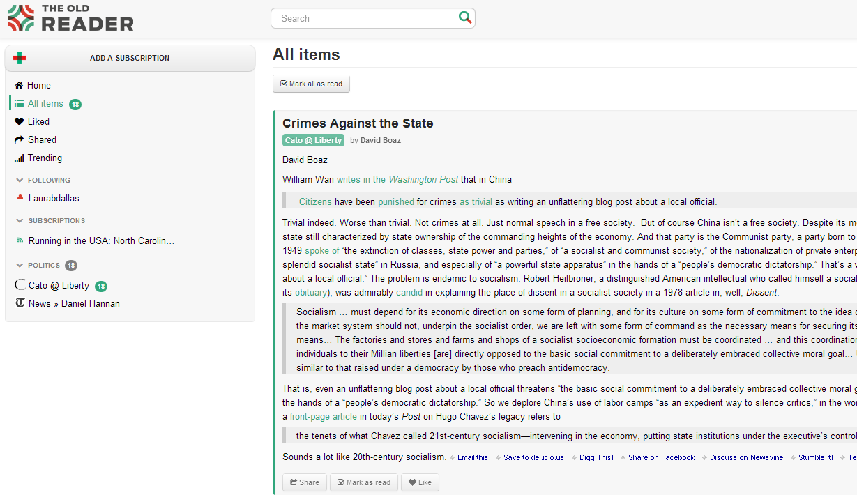
Task: Collapse the Subscriptions section
Action: click(x=20, y=221)
